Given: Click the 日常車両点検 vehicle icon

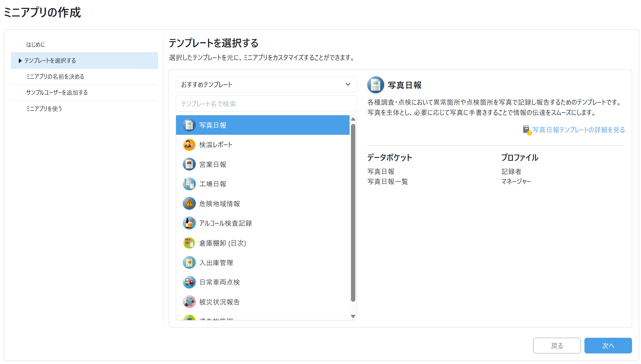Looking at the screenshot, I should [x=189, y=282].
